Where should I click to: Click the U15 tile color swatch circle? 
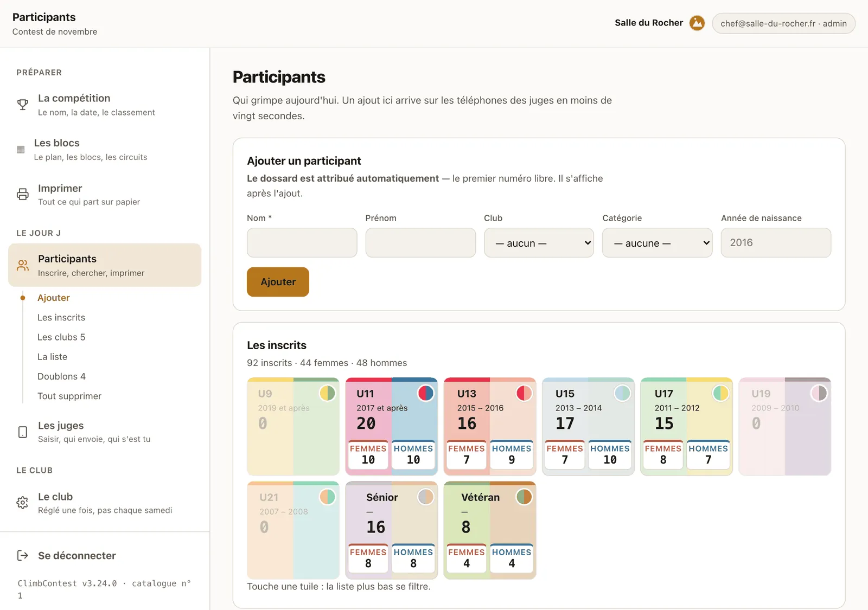coord(622,393)
